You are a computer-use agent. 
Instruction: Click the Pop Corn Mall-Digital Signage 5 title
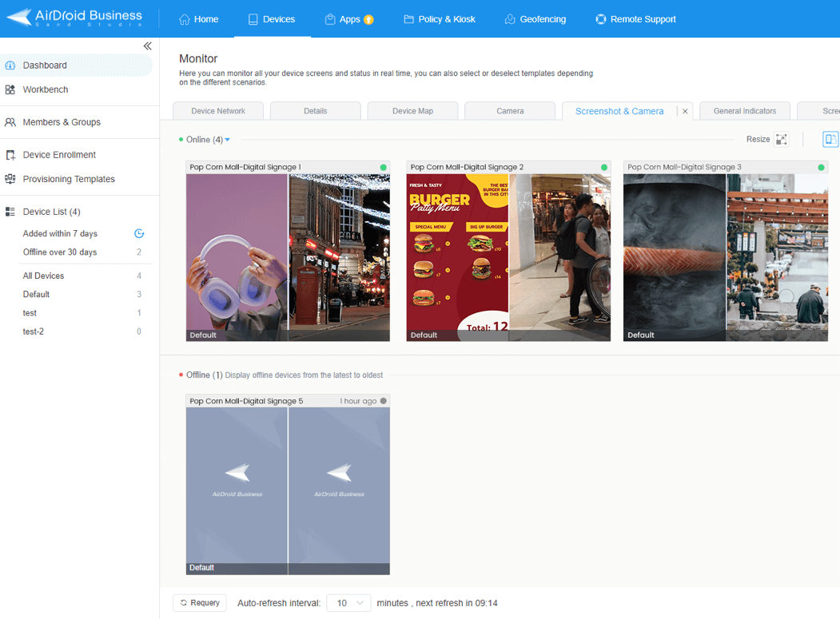coord(246,401)
